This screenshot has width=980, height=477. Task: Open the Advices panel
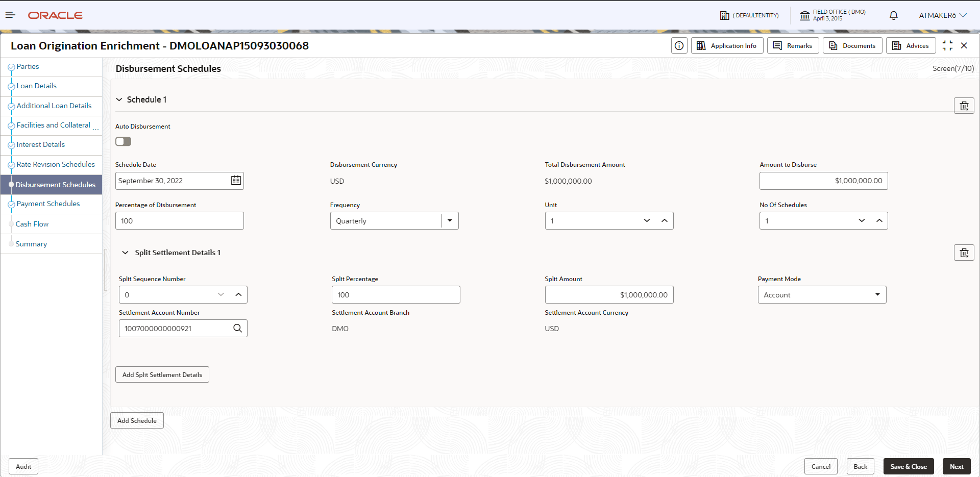911,45
